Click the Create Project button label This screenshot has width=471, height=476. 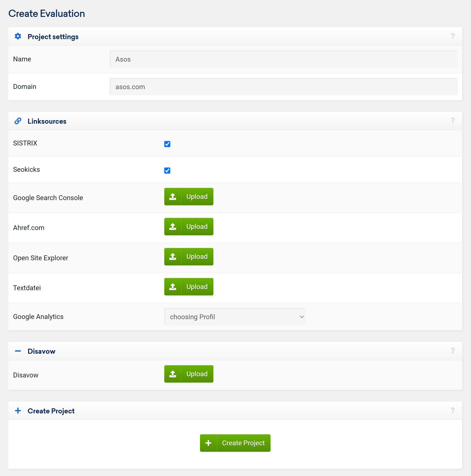243,443
